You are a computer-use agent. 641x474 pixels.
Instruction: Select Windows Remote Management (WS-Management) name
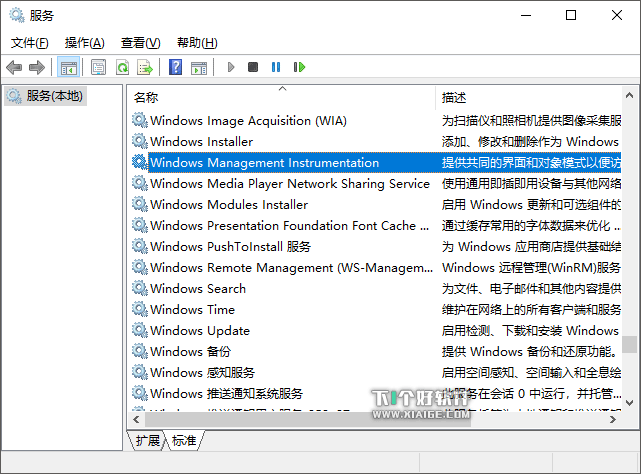(x=291, y=267)
